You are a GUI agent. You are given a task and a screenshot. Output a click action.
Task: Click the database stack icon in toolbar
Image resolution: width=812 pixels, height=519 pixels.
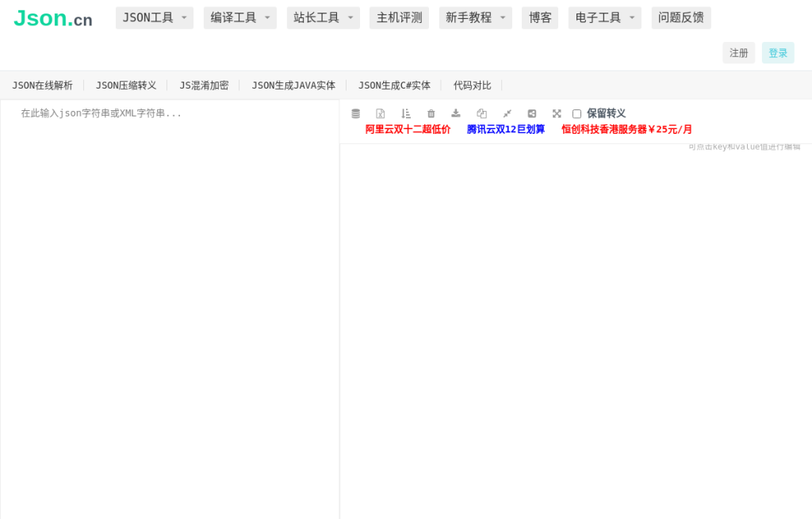pos(355,113)
